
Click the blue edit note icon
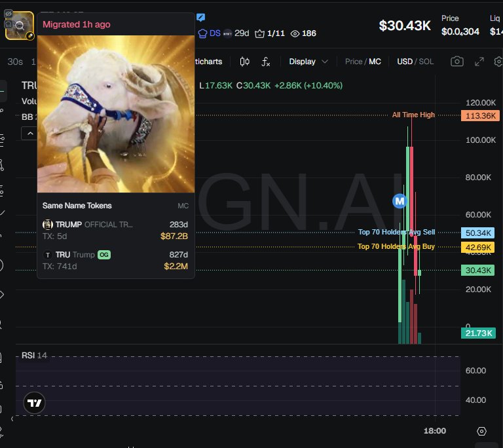point(201,17)
